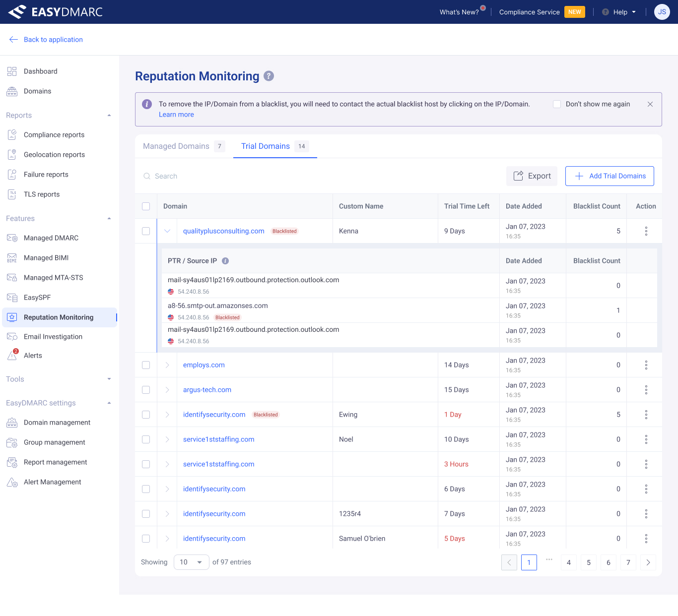This screenshot has height=616, width=678.
Task: Check the qualityplusconsulting.com row checkbox
Action: coord(146,231)
